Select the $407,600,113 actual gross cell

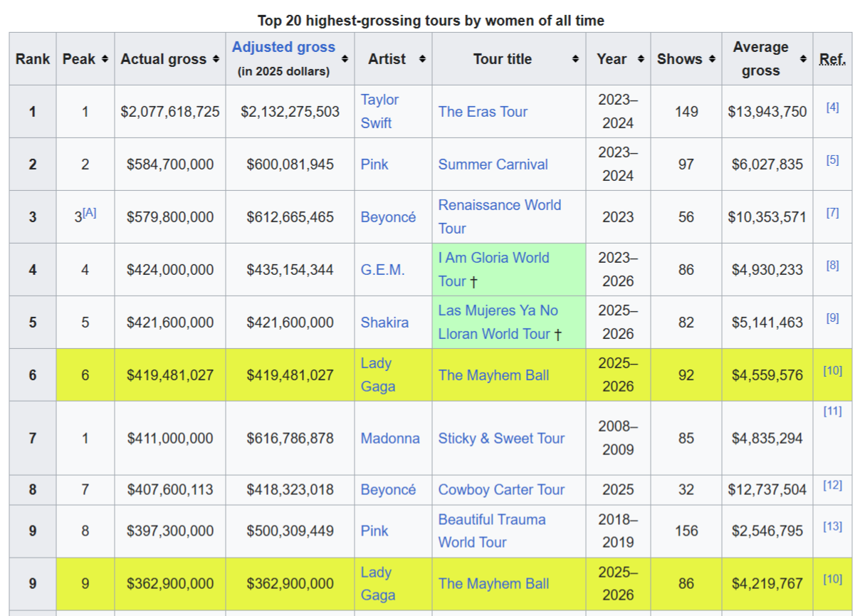170,490
